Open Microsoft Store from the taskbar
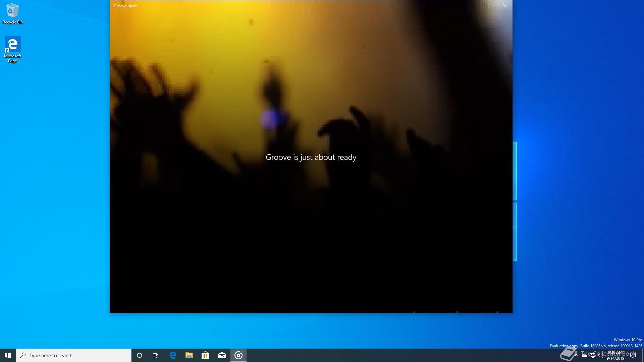The height and width of the screenshot is (362, 644). (206, 355)
